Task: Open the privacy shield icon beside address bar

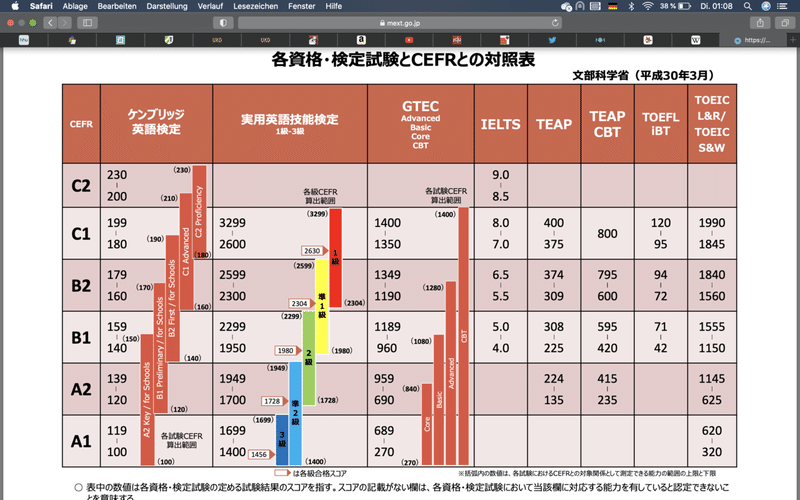Action: 223,23
